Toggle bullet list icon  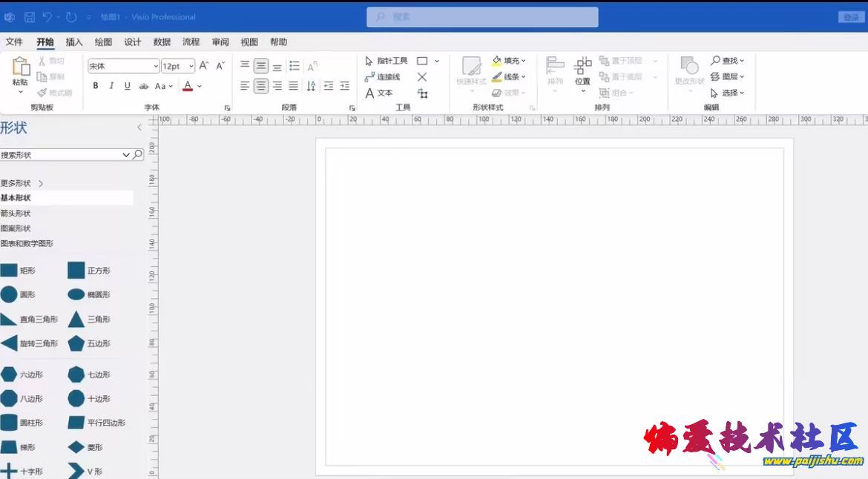click(x=295, y=66)
